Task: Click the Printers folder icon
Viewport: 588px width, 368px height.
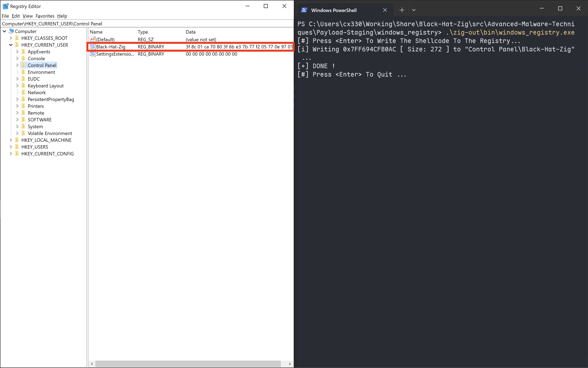Action: [23, 106]
